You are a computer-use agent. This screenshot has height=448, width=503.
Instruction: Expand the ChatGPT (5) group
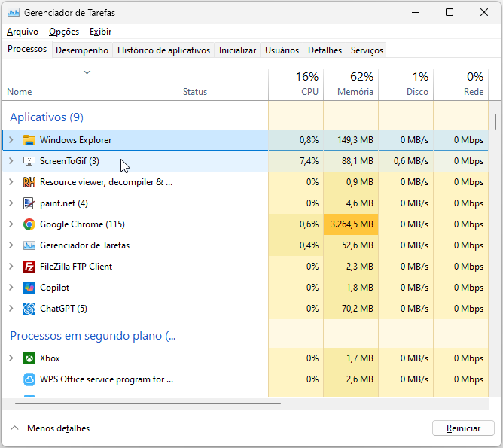click(x=11, y=309)
